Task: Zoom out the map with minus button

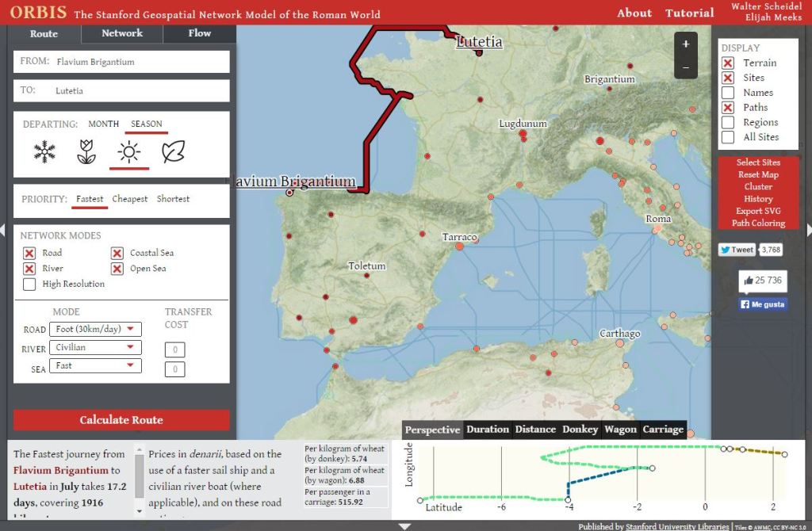Action: pyautogui.click(x=685, y=67)
